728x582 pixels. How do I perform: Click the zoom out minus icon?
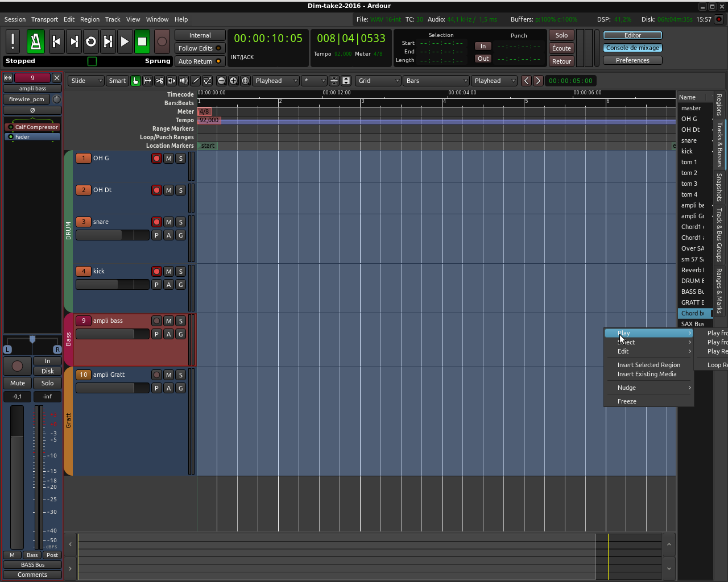point(222,81)
